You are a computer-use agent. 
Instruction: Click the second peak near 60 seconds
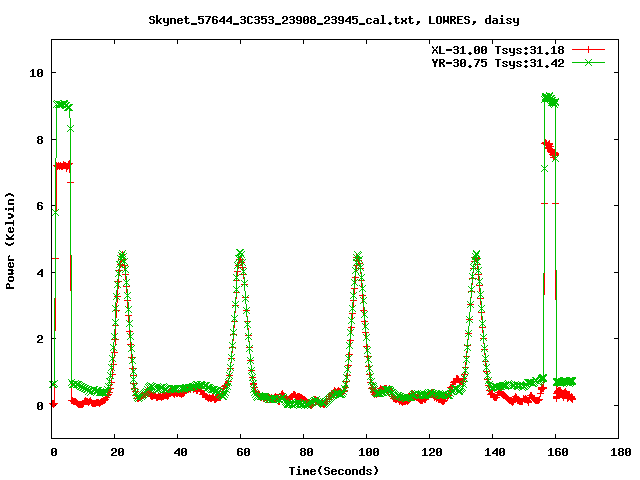click(240, 255)
